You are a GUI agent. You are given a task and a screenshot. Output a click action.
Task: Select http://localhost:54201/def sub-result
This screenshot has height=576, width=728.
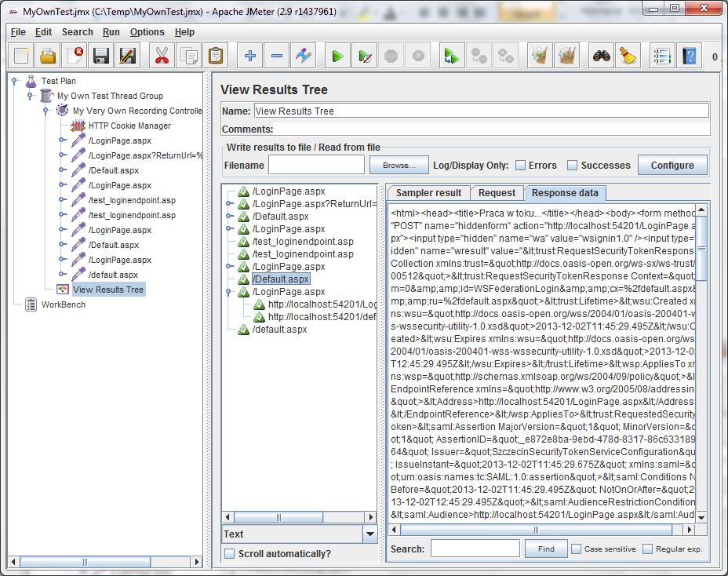322,317
